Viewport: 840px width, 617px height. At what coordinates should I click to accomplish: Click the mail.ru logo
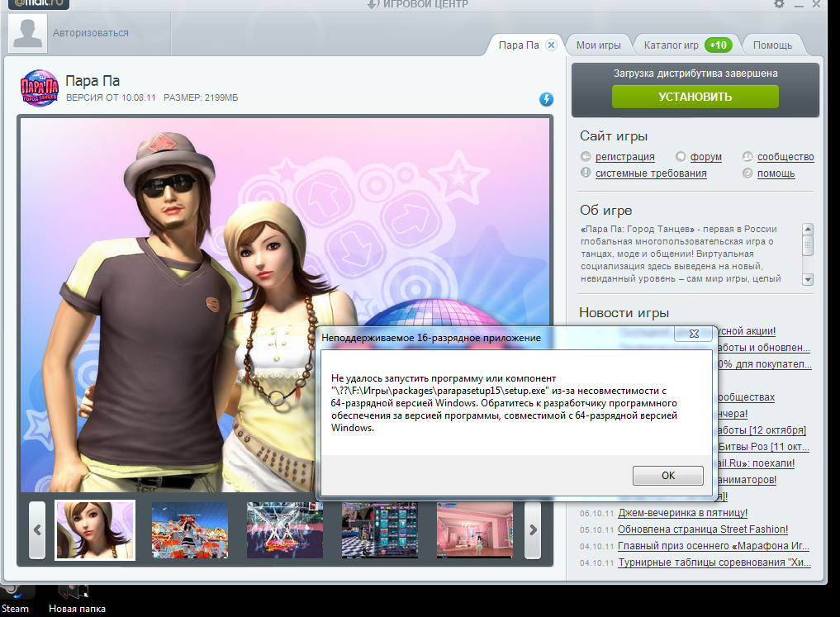[39, 4]
